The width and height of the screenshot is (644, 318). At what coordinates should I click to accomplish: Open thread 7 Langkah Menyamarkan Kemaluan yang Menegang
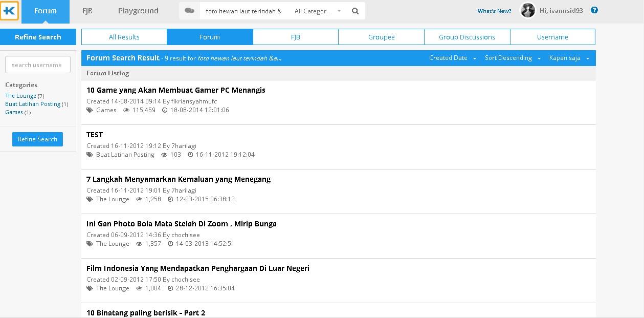tap(179, 179)
